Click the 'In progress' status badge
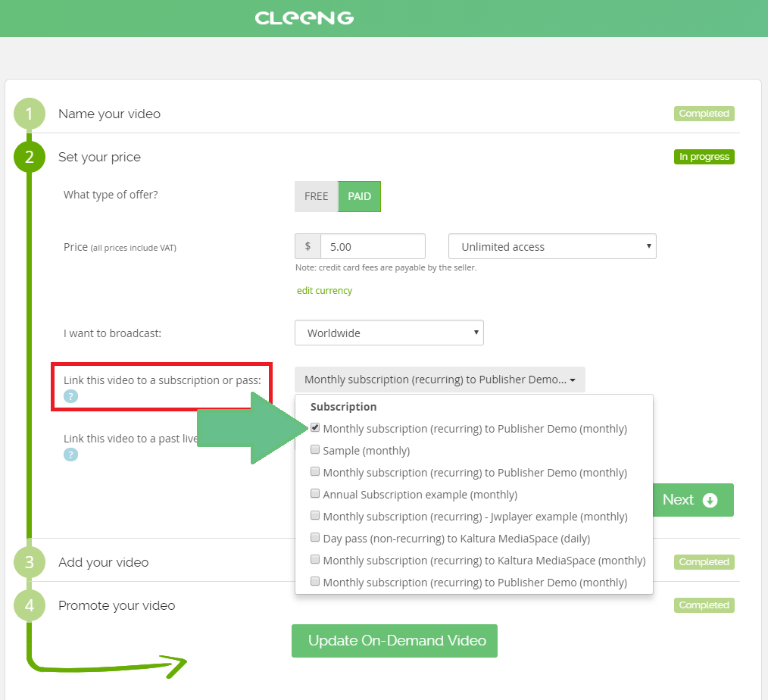This screenshot has height=700, width=768. click(704, 157)
